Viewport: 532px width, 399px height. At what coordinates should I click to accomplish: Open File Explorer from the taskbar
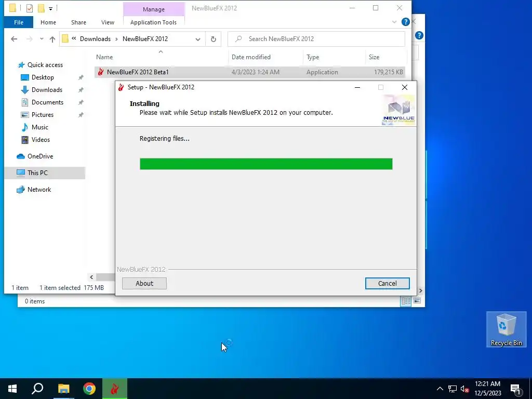tap(63, 389)
